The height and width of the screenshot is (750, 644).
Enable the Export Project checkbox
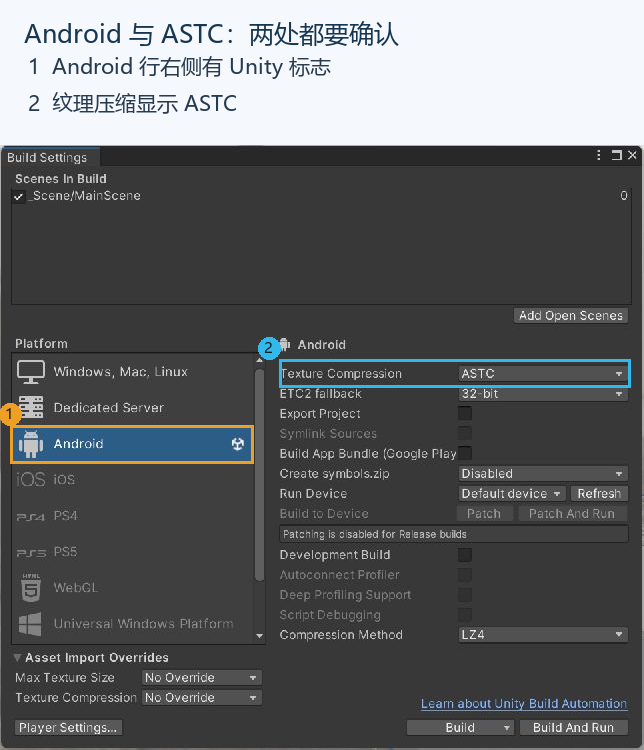point(465,413)
